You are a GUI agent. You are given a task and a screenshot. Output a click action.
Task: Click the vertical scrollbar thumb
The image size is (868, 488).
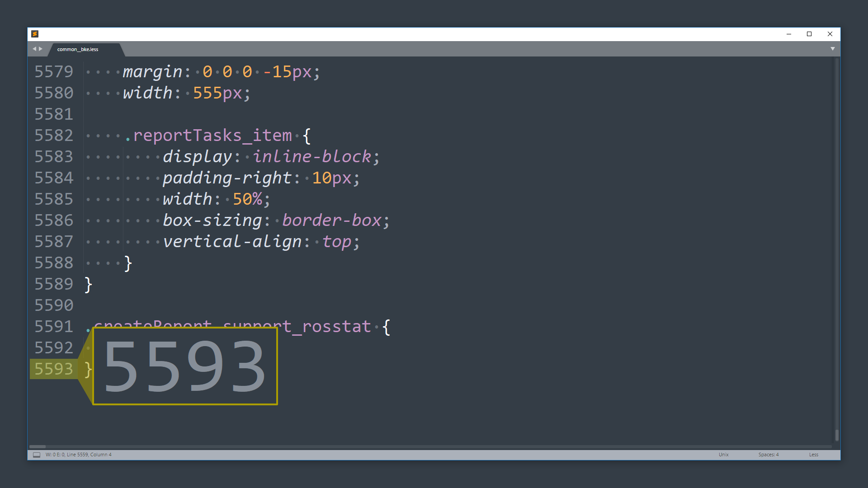point(837,435)
